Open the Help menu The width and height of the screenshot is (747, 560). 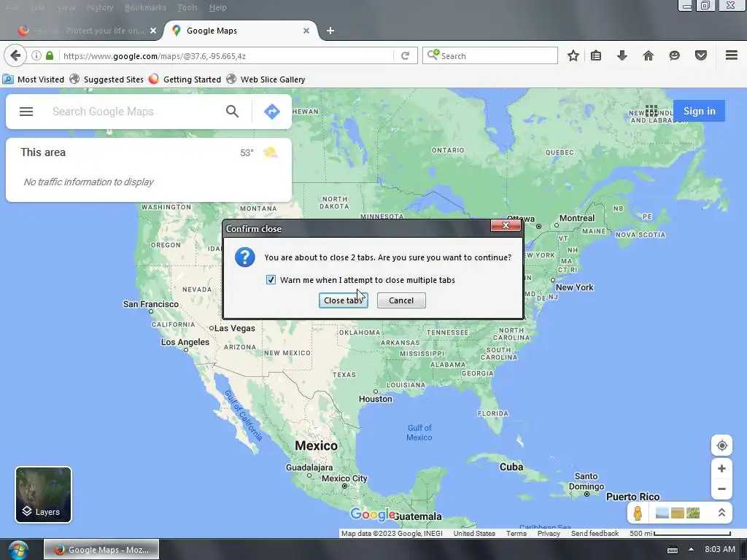(217, 7)
